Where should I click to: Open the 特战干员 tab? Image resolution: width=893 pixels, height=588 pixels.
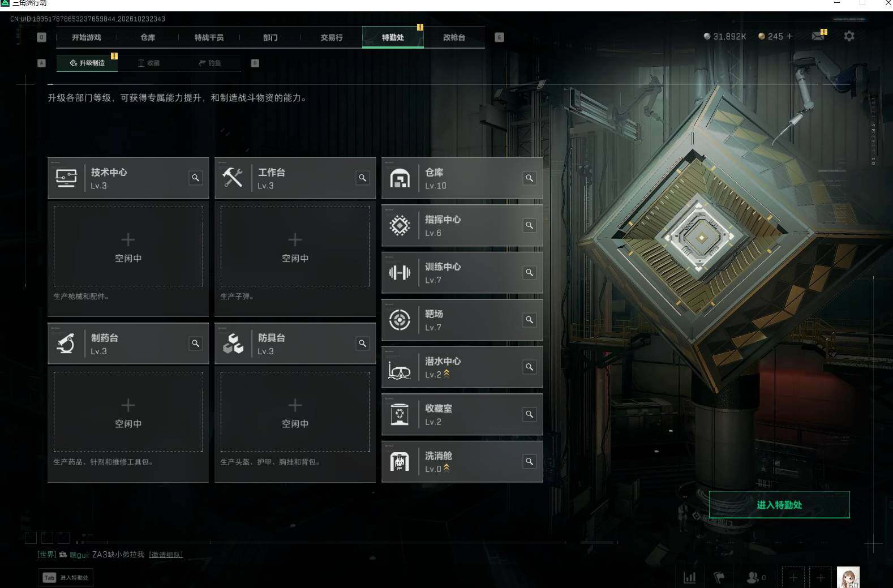point(209,37)
